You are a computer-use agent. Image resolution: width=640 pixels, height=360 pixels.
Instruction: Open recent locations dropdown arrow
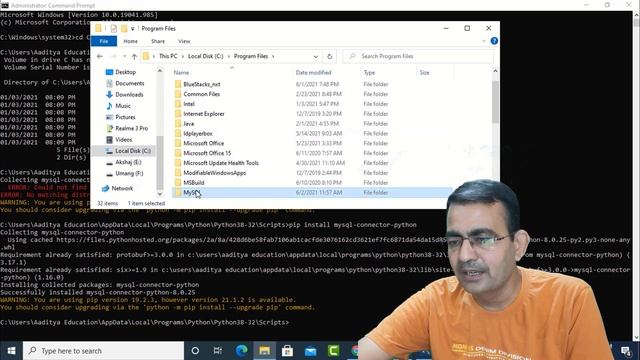124,56
